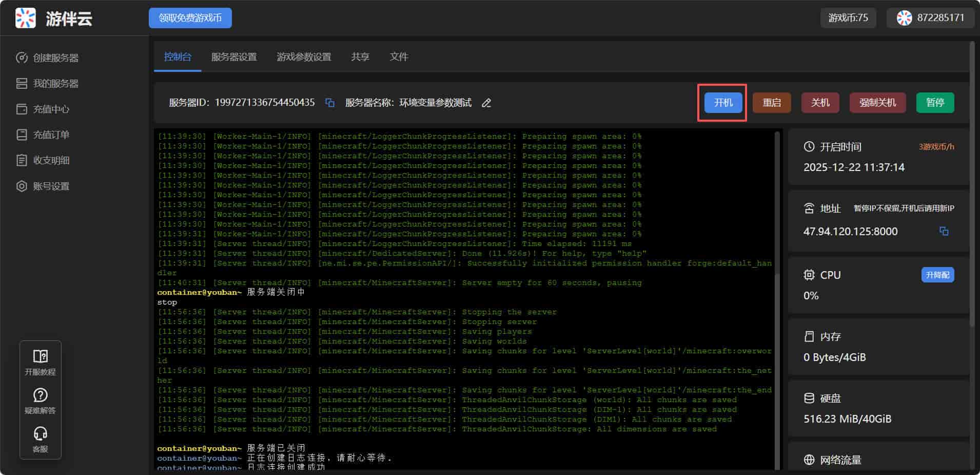The width and height of the screenshot is (980, 475).
Task: Open 我的服务器 in the sidebar
Action: tap(55, 84)
